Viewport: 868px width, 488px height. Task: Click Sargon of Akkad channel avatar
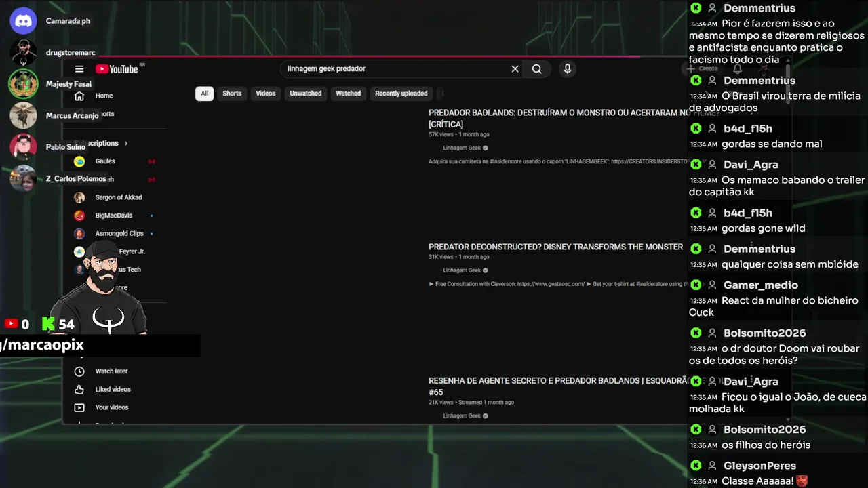[x=79, y=197]
